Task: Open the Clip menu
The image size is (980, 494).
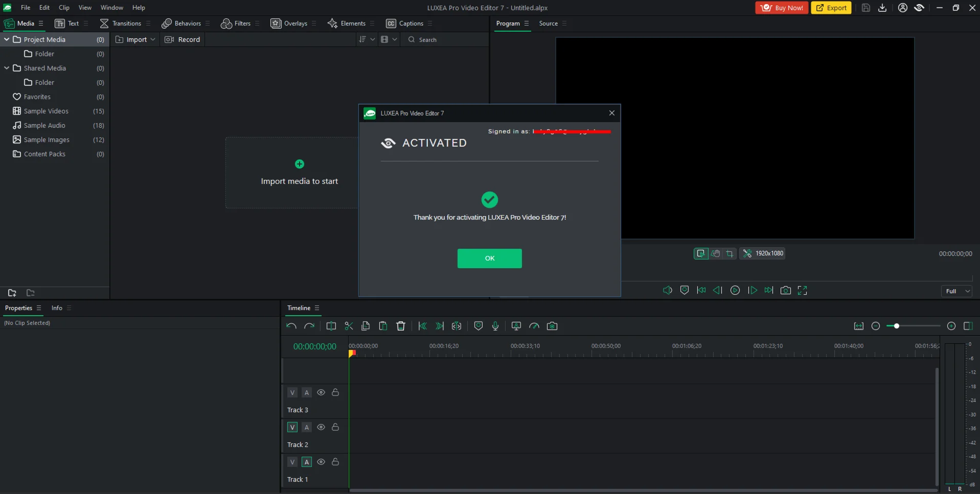Action: click(64, 8)
